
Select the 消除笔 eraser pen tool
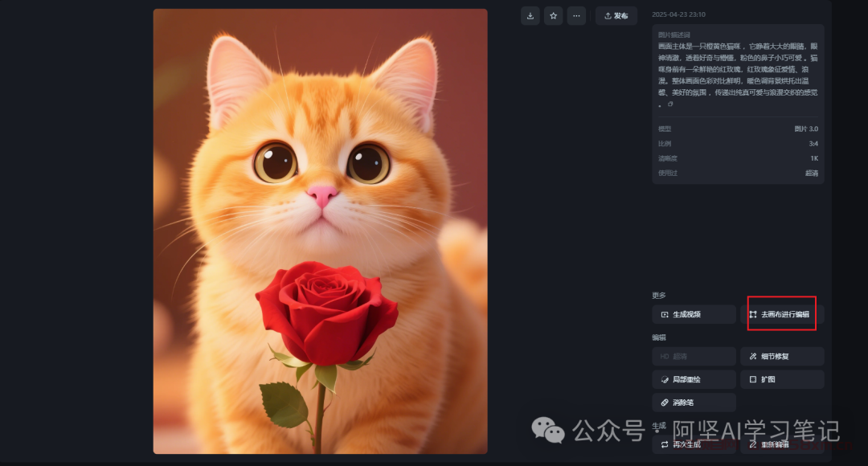click(694, 403)
